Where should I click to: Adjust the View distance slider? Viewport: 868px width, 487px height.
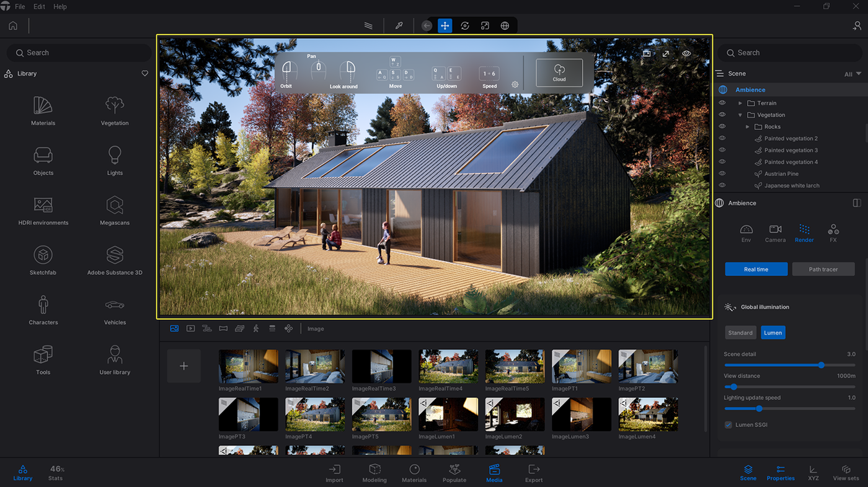(789, 387)
